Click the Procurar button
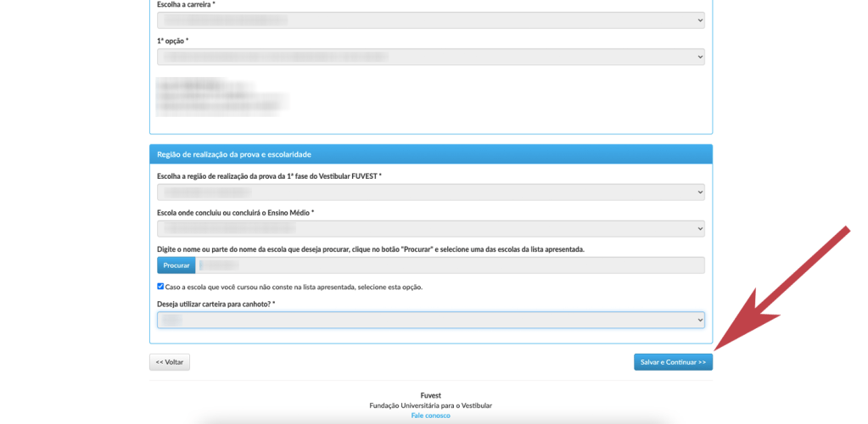Image resolution: width=868 pixels, height=424 pixels. [x=176, y=265]
